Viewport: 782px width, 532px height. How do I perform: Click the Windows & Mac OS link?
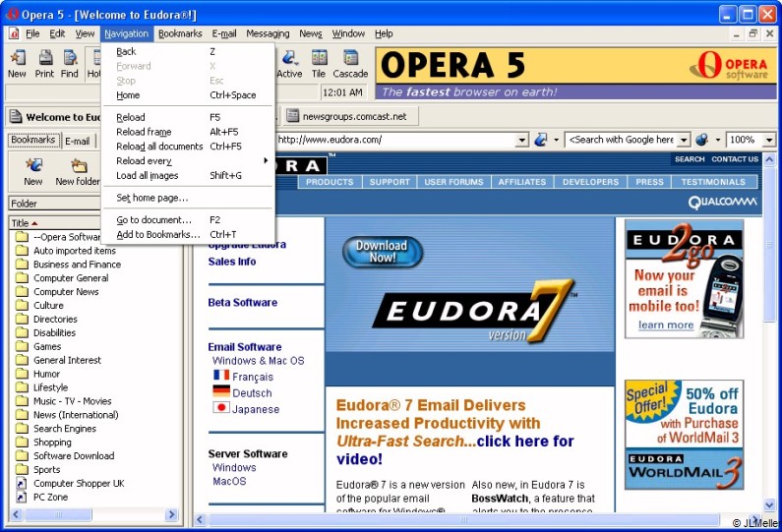point(258,361)
